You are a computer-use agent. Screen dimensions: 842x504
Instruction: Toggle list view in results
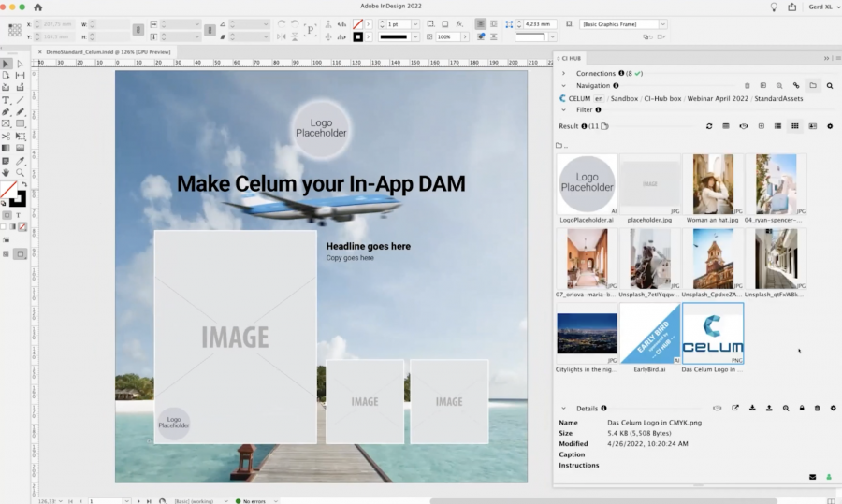[777, 126]
